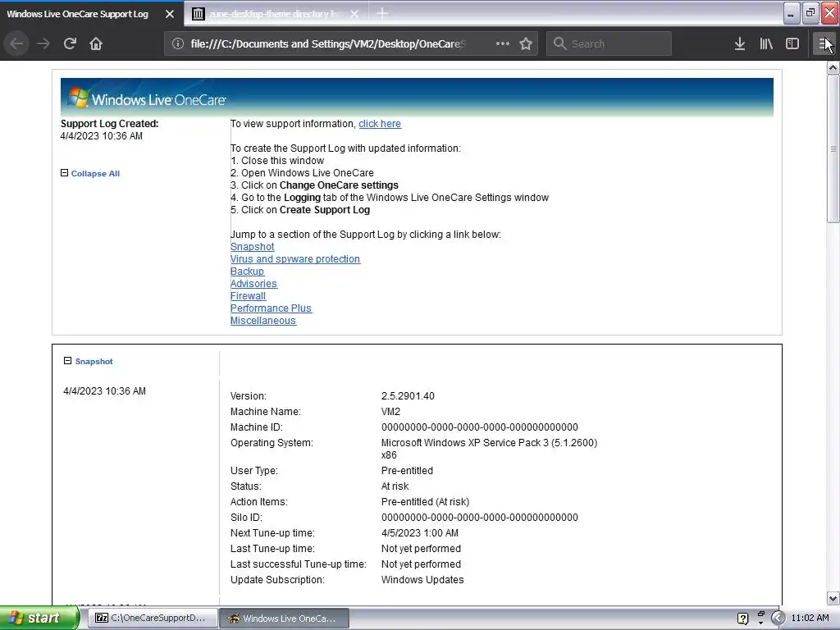
Task: Jump to the Miscellaneous link
Action: click(263, 321)
